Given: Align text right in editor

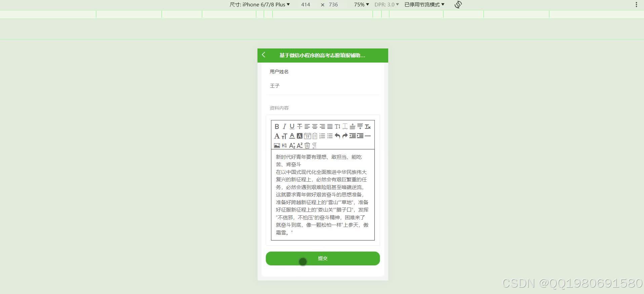Looking at the screenshot, I should click(322, 126).
